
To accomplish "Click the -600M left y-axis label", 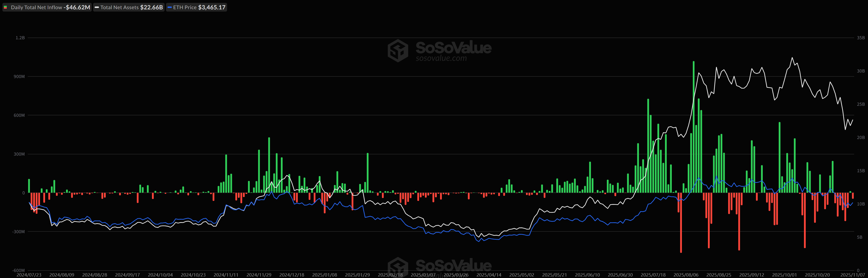I will [19, 270].
